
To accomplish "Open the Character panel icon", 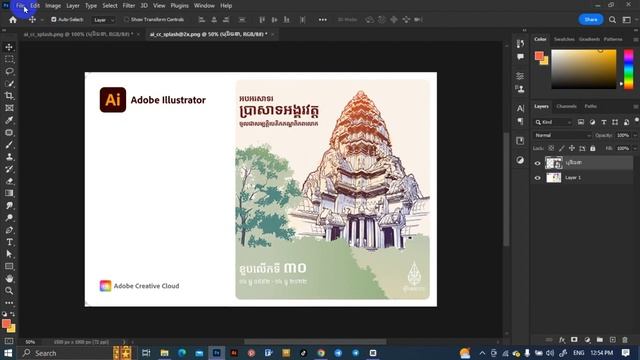I will click(x=520, y=108).
